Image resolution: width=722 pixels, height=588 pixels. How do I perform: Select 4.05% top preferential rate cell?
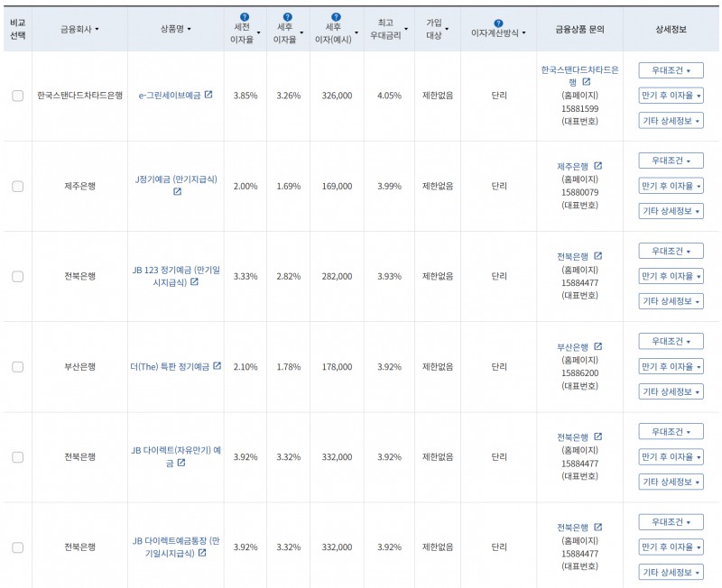389,96
